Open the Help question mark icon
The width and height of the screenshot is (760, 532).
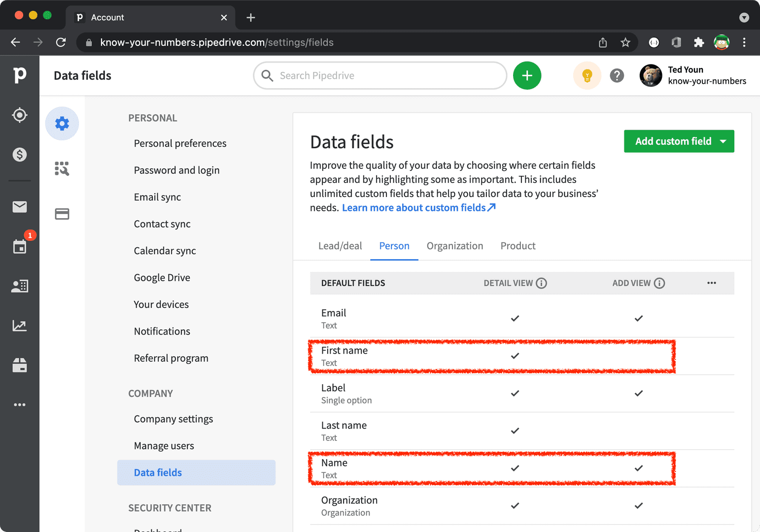coord(617,75)
